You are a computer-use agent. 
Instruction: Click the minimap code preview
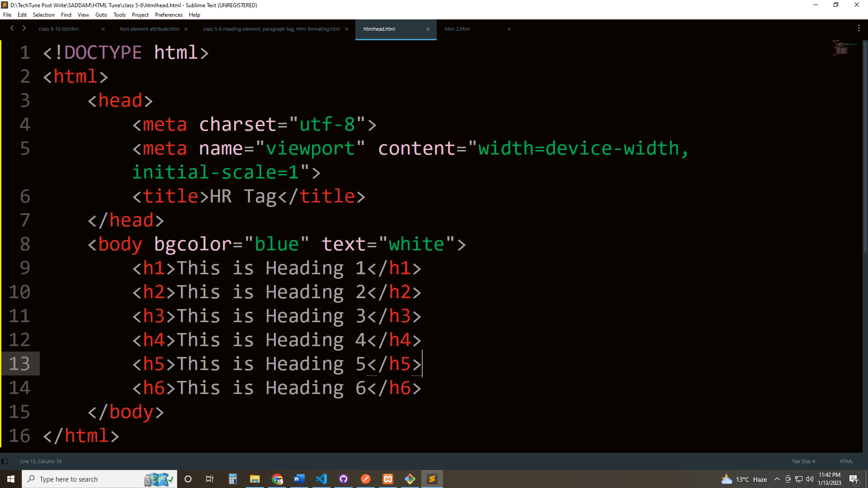tap(842, 48)
